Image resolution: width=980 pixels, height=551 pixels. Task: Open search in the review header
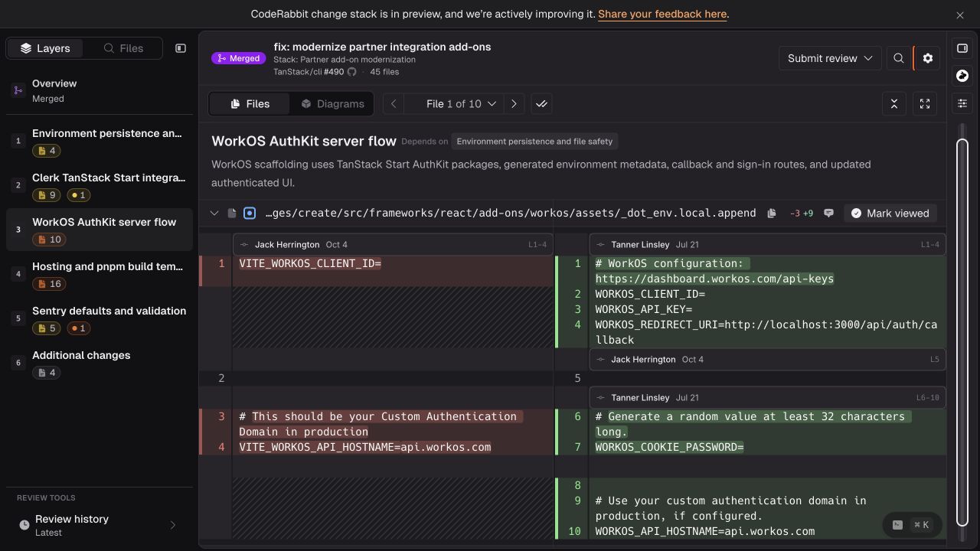pyautogui.click(x=899, y=58)
